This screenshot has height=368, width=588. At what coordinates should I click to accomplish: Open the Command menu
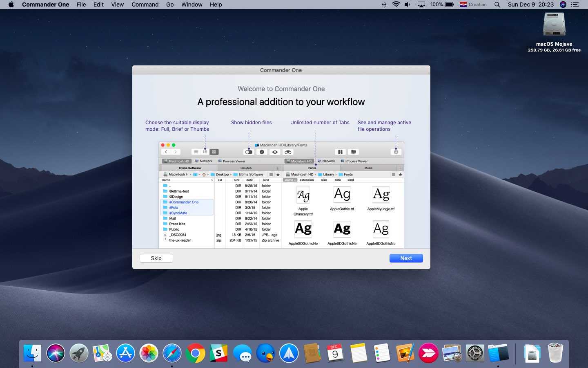pos(145,4)
